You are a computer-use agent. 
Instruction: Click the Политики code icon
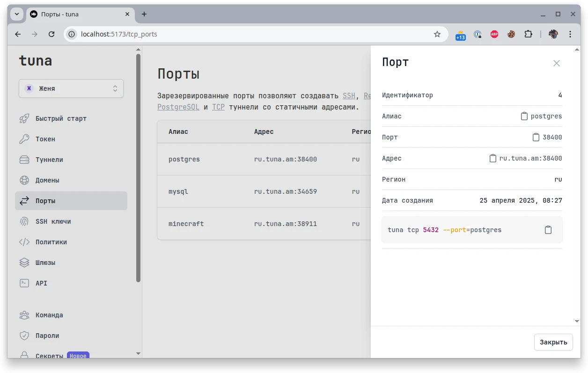[x=24, y=242]
